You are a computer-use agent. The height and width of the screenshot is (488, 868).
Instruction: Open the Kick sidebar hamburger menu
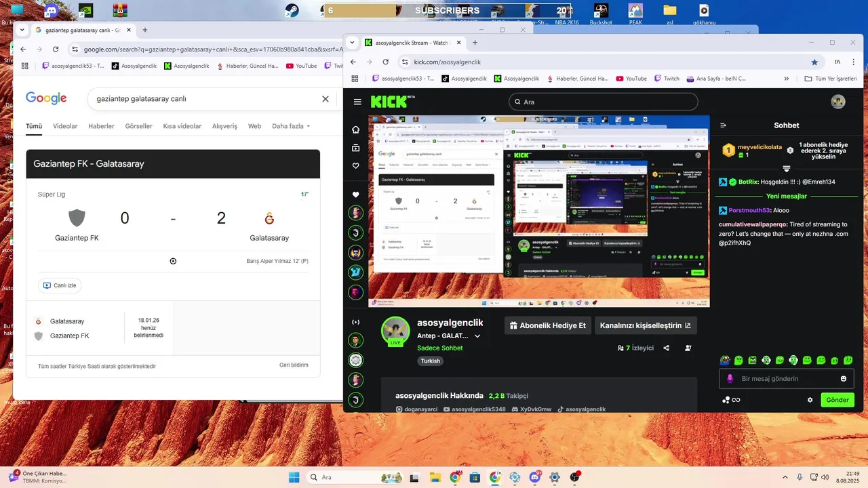click(x=357, y=102)
